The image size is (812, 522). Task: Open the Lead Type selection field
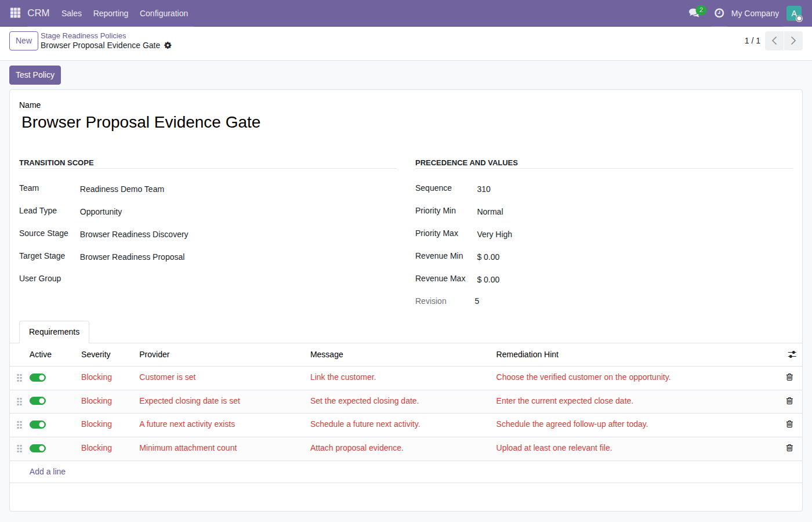(238, 212)
